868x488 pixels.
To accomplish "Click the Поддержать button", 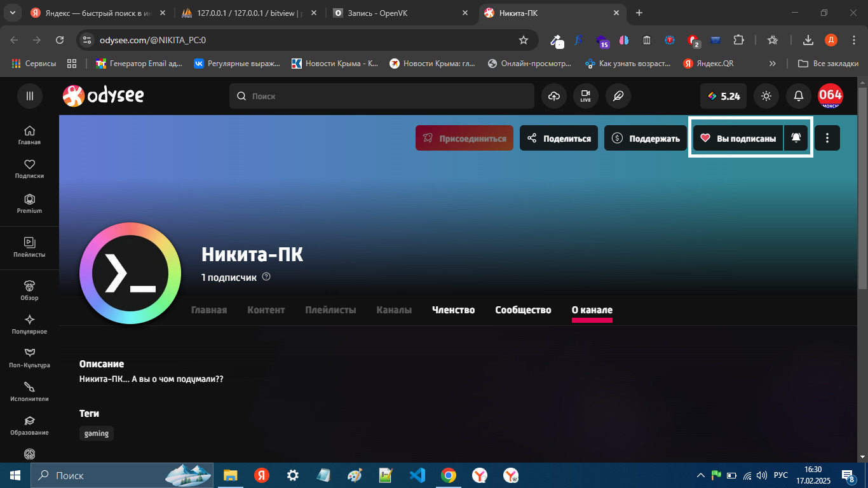I will [x=645, y=138].
